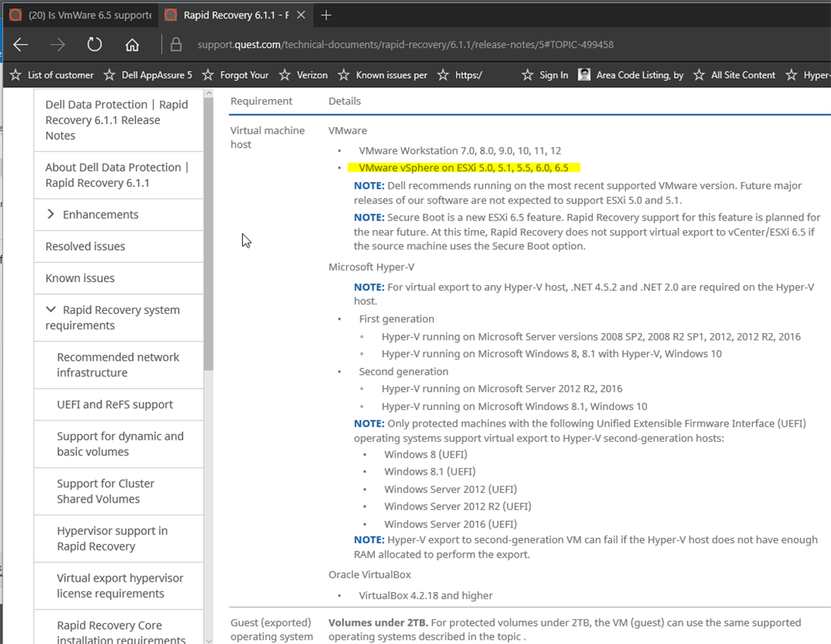This screenshot has height=644, width=831.
Task: Open Dell Data Protection Release Notes link
Action: pyautogui.click(x=117, y=120)
